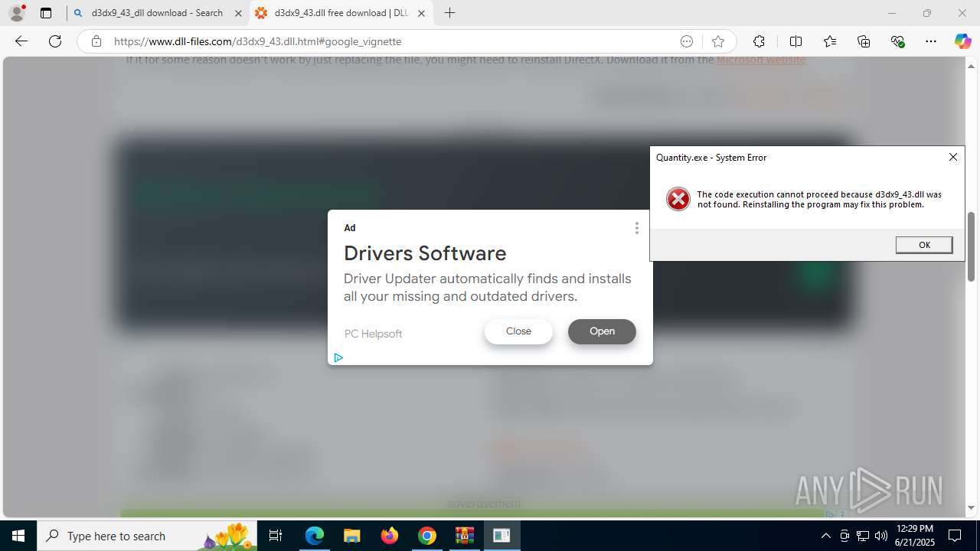Open File Explorer from taskbar
The width and height of the screenshot is (980, 551).
(x=352, y=536)
